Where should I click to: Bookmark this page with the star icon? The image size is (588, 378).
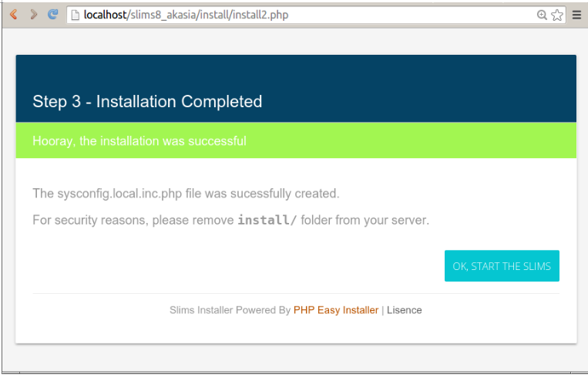[557, 15]
